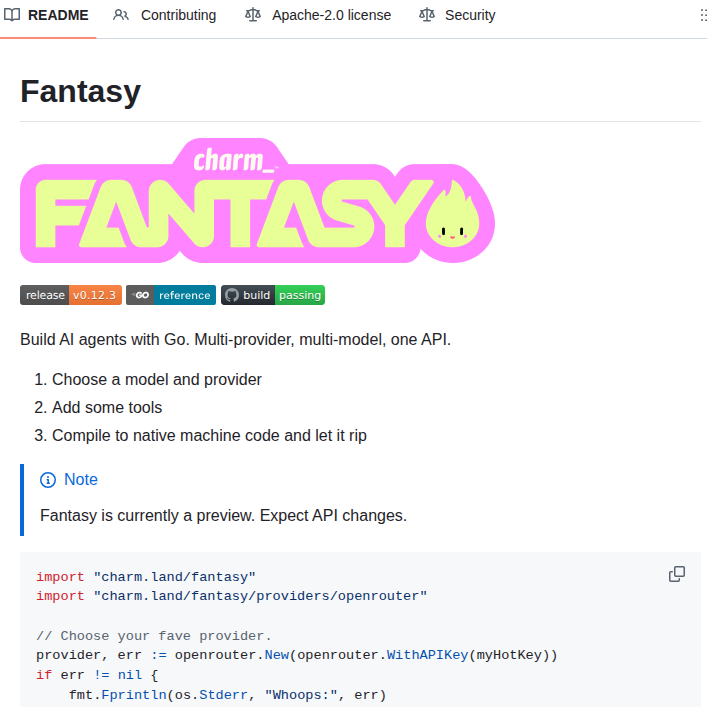Select the Apache-2.0 license tab
The width and height of the screenshot is (707, 707).
(x=331, y=15)
